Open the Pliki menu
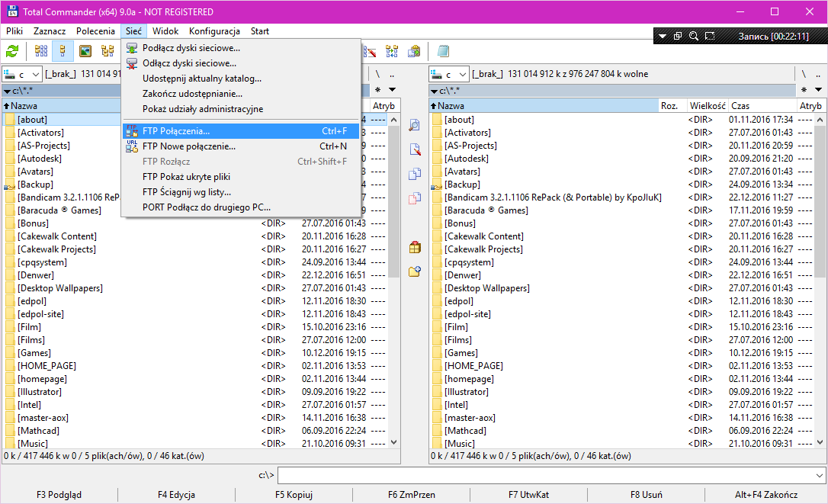This screenshot has height=504, width=828. tap(14, 31)
